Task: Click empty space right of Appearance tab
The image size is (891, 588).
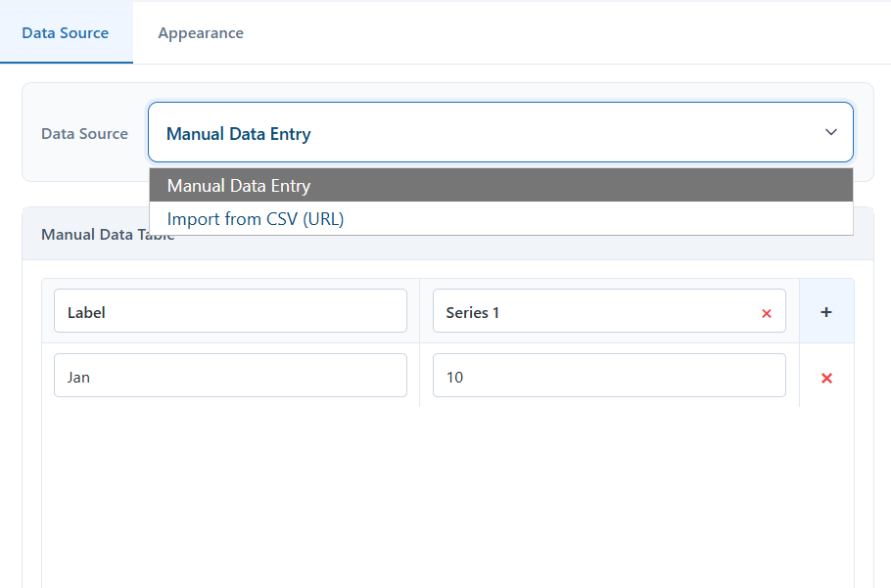Action: coord(568,33)
